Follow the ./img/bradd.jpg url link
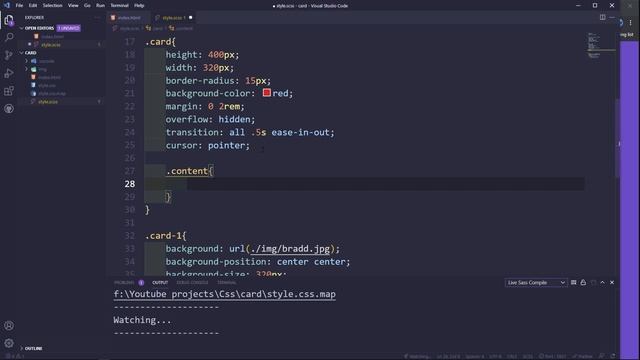640x360 pixels. pyautogui.click(x=290, y=249)
